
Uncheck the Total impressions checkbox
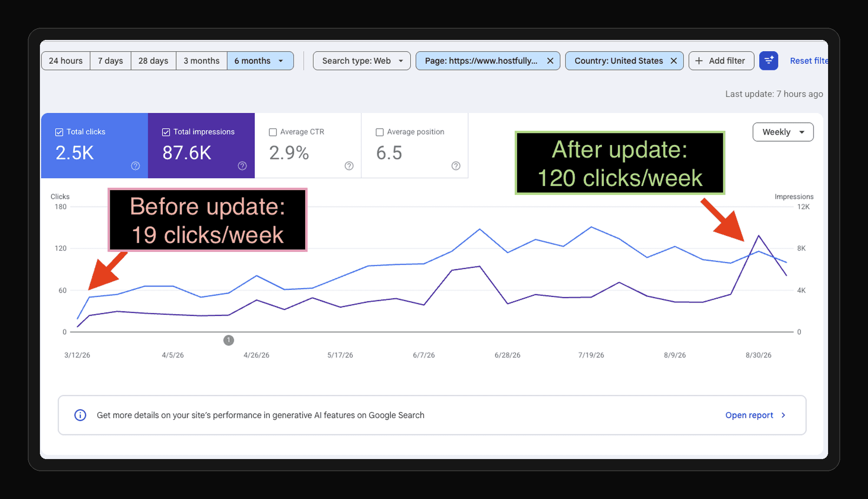coord(166,132)
